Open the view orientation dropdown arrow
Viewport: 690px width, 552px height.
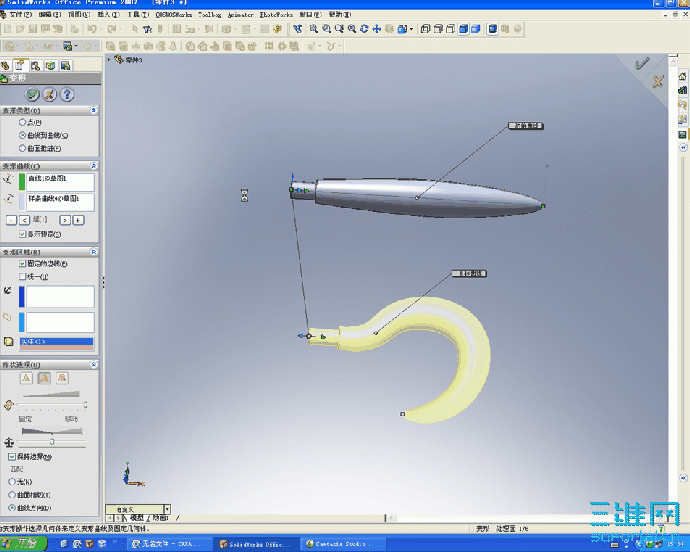[x=411, y=29]
